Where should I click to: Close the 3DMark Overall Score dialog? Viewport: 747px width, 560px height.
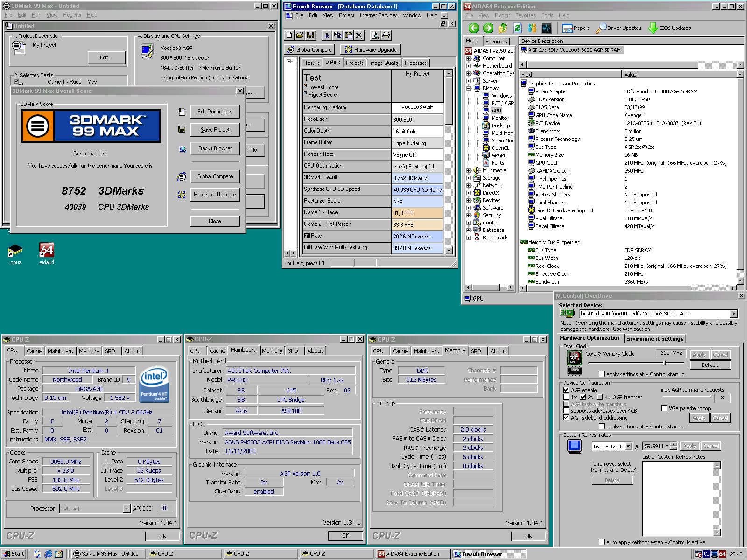point(240,91)
